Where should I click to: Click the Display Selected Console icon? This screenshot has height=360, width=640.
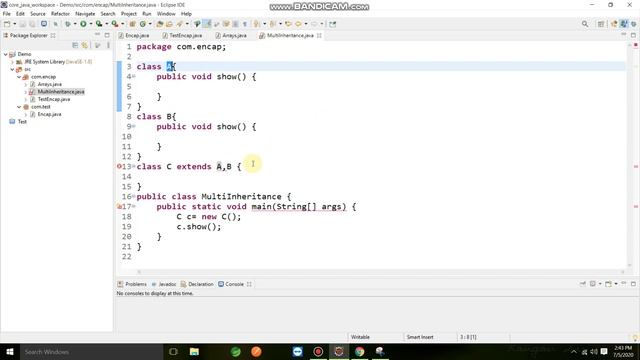[x=593, y=284]
